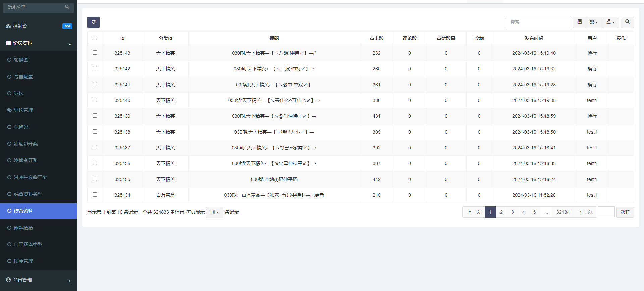Go to previous page 上一页

(474, 212)
